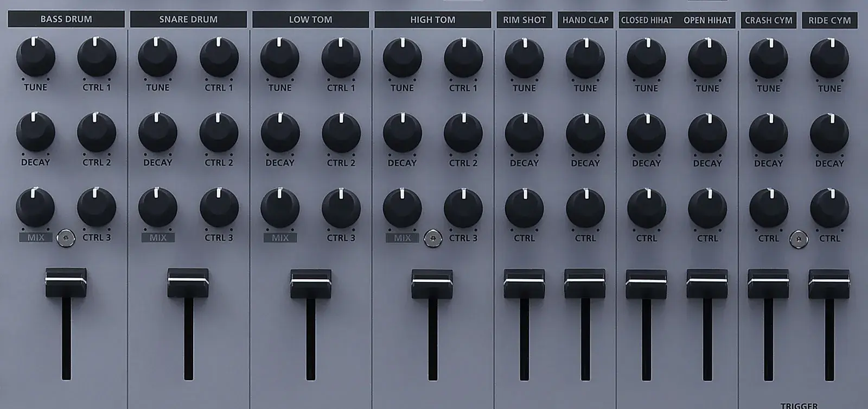Select the Rim Shot TUNE knob
Viewport: 868px width, 409px height.
click(x=524, y=58)
